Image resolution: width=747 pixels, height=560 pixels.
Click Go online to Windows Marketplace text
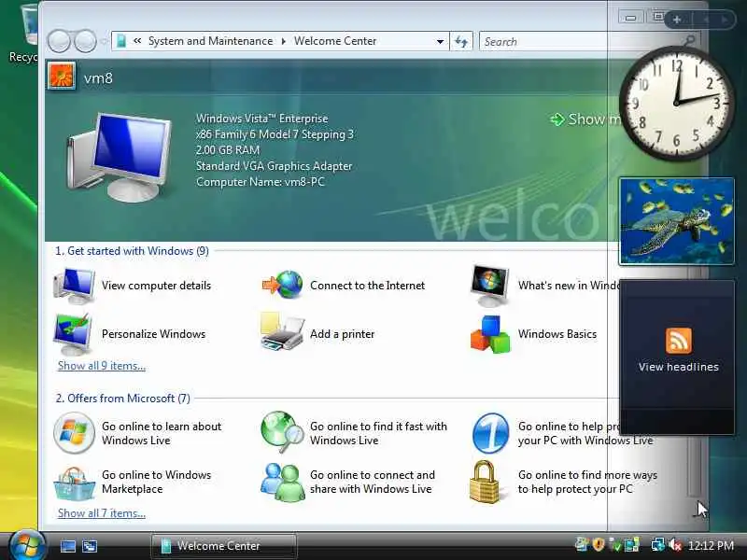(156, 482)
